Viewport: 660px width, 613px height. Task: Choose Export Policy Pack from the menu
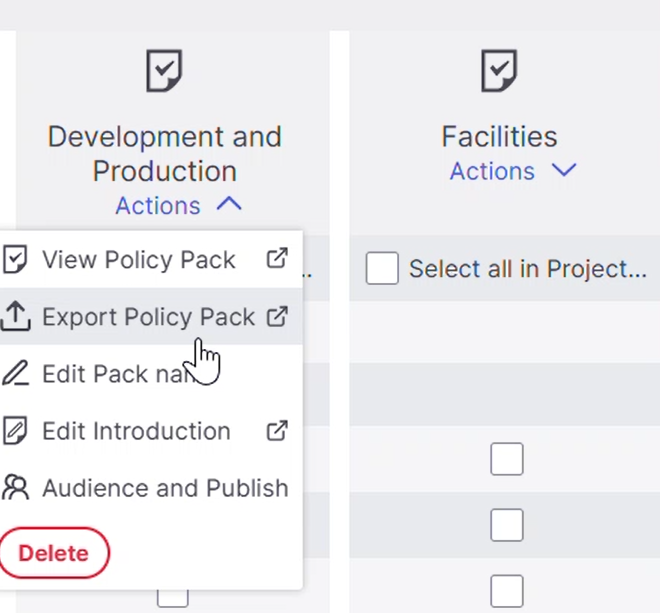[148, 317]
